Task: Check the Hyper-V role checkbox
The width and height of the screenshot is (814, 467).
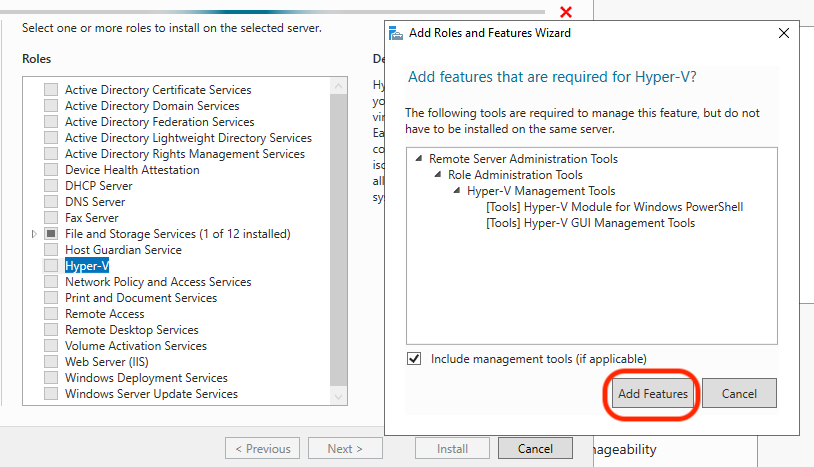Action: 51,266
